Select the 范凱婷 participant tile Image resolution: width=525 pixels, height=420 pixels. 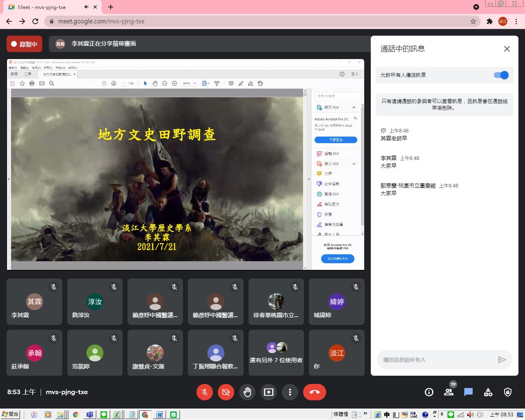pyautogui.click(x=95, y=353)
